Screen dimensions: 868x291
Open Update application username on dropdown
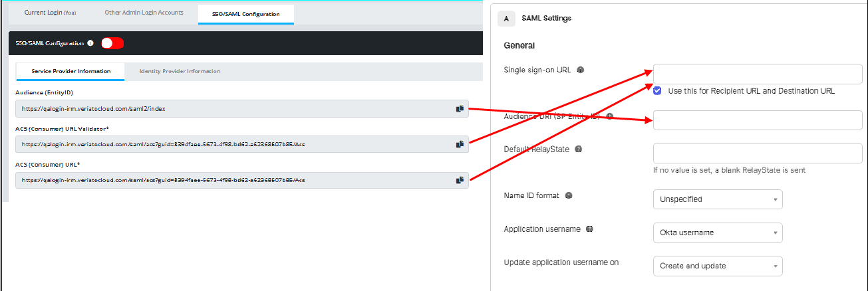point(718,266)
